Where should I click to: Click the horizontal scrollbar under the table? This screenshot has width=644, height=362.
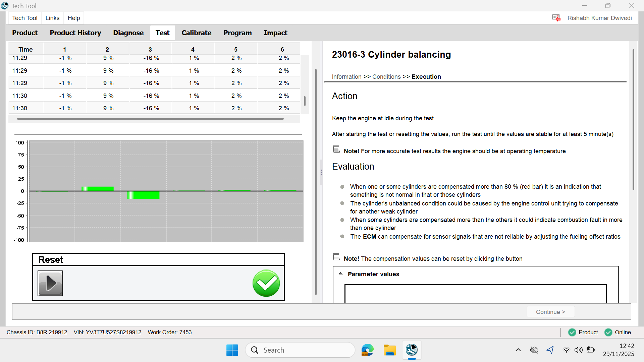pos(150,119)
